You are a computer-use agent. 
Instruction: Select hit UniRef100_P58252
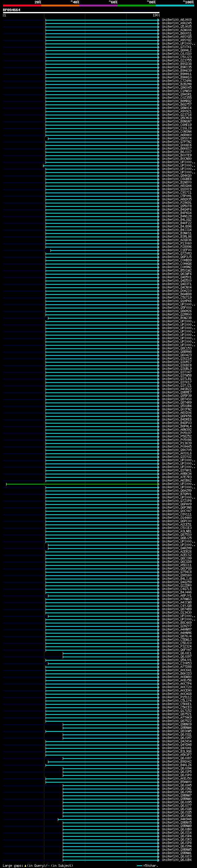(177, 436)
